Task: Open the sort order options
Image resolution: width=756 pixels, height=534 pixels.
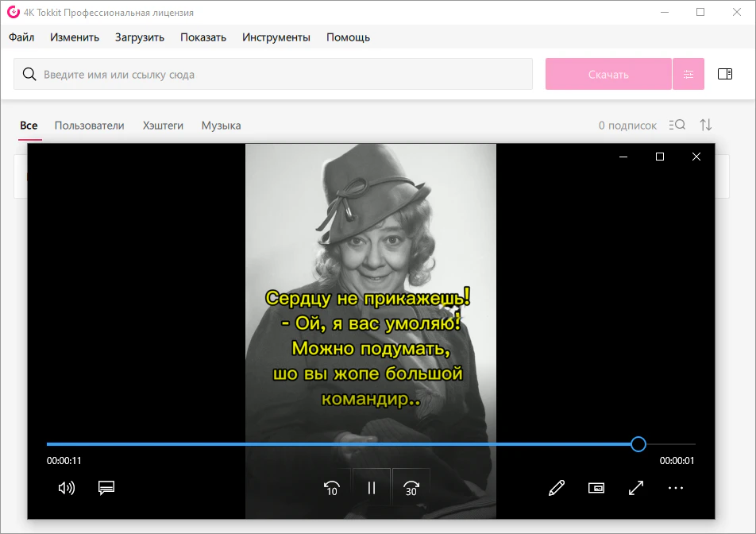Action: (x=706, y=125)
